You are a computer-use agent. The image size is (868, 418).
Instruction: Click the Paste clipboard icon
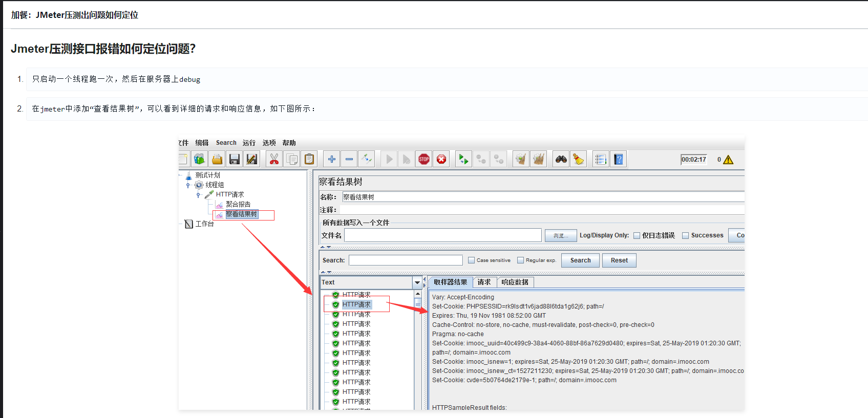(309, 159)
